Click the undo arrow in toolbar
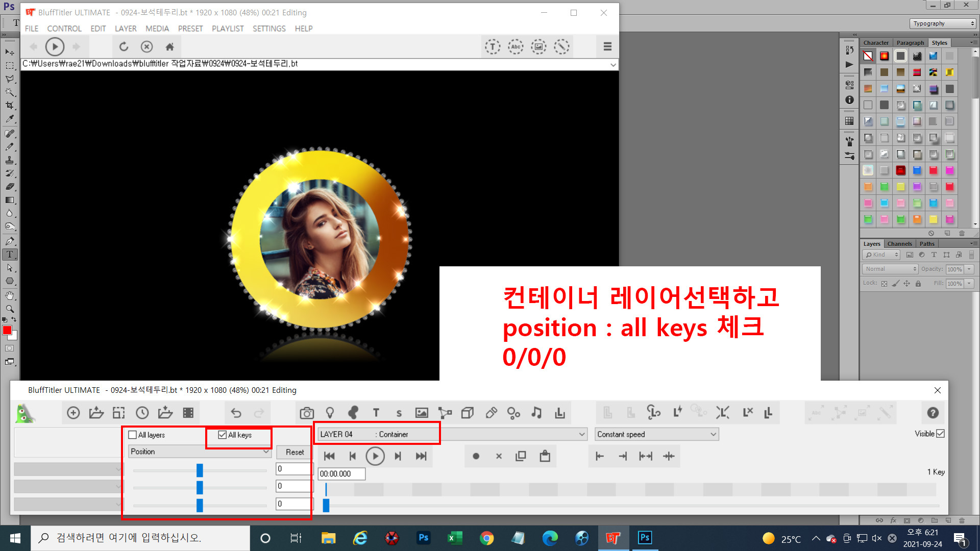Screen dimensions: 980x551 pyautogui.click(x=236, y=413)
